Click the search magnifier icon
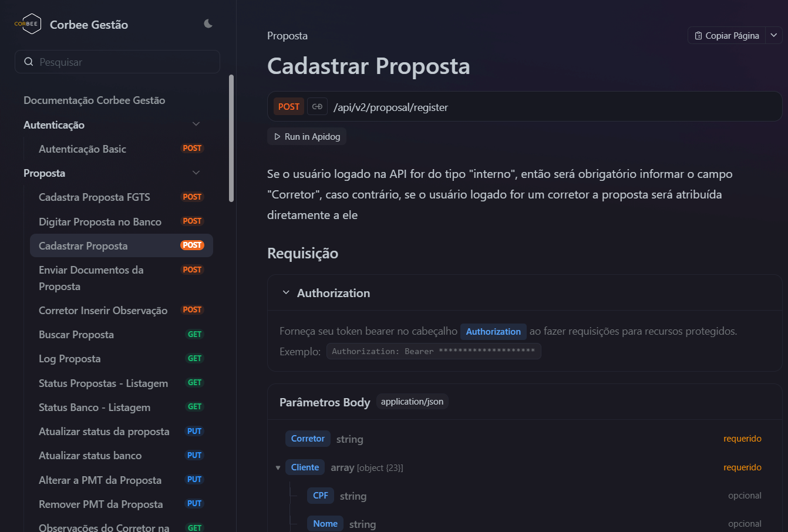 click(x=28, y=62)
